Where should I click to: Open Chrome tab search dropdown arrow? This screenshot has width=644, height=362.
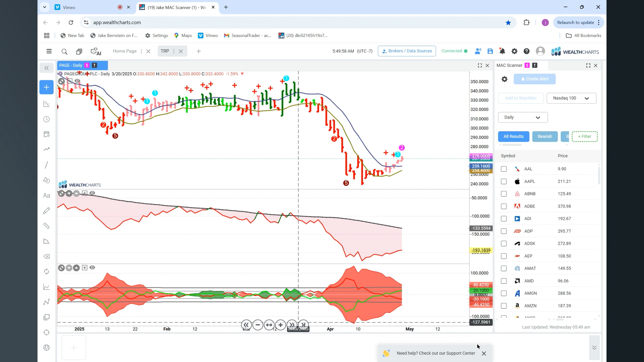click(x=44, y=7)
